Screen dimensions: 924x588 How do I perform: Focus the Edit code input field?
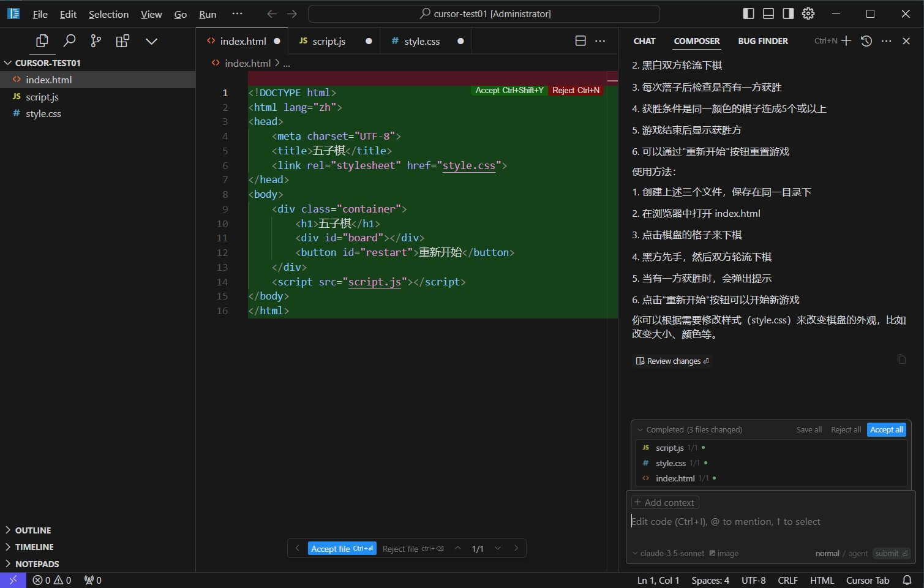[770, 522]
